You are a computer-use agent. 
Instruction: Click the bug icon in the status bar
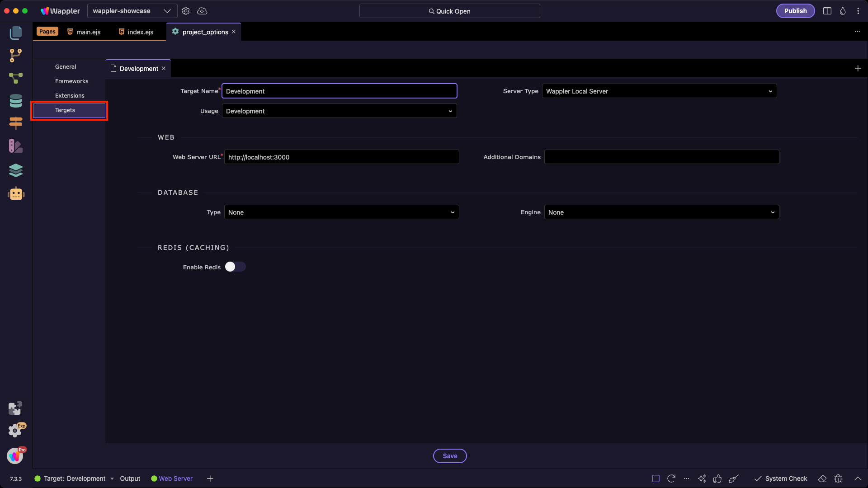click(x=838, y=479)
